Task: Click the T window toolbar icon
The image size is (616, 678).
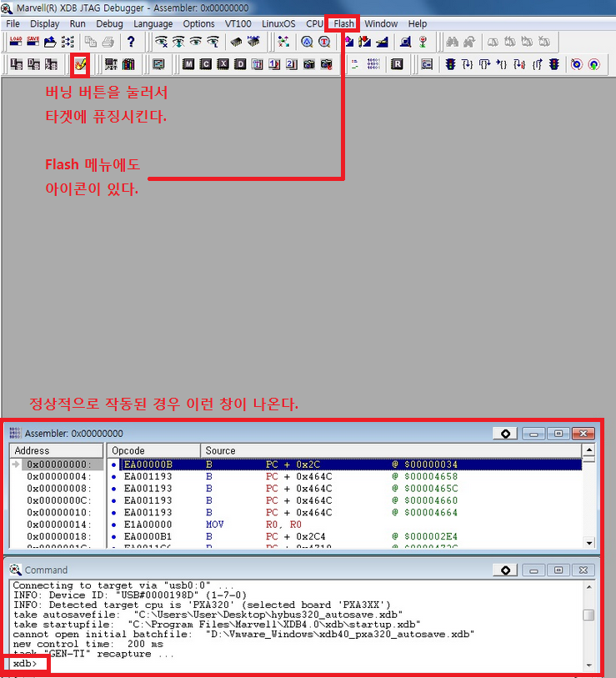Action: click(258, 64)
